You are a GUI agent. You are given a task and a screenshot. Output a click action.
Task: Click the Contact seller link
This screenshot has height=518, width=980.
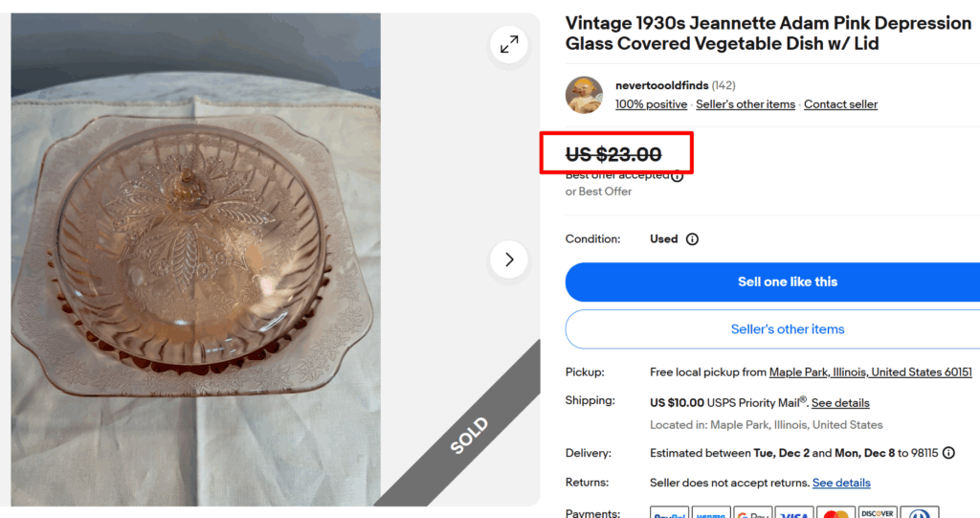pos(840,104)
